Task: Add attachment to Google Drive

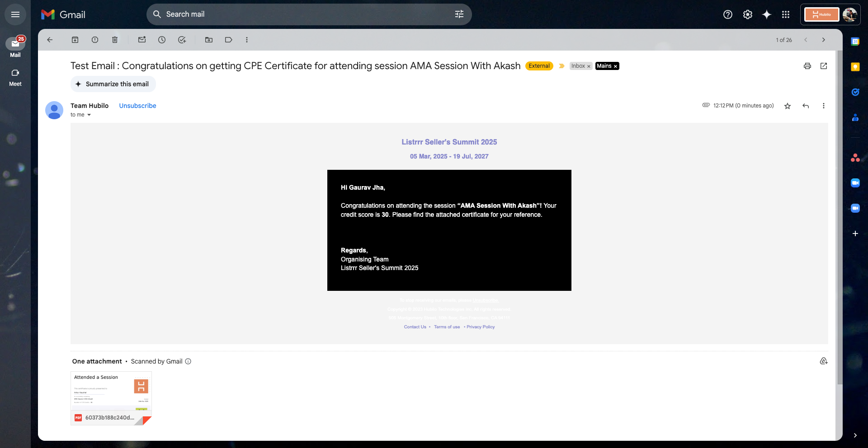Action: tap(824, 361)
